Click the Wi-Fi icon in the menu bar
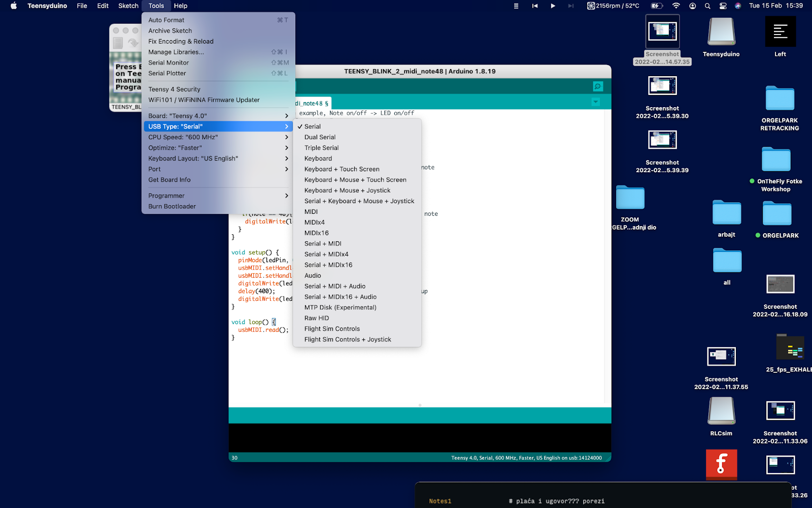 676,6
